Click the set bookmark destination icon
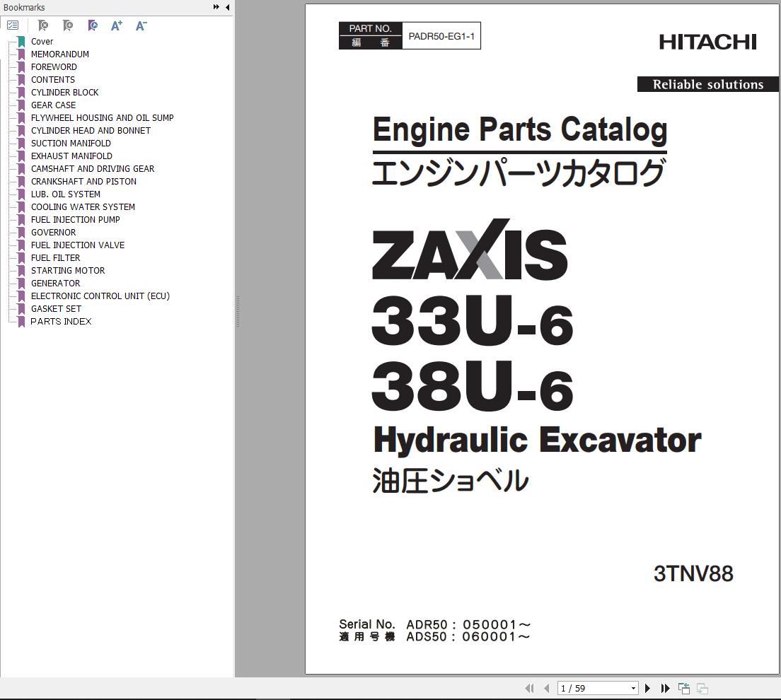The width and height of the screenshot is (781, 700). tap(92, 25)
